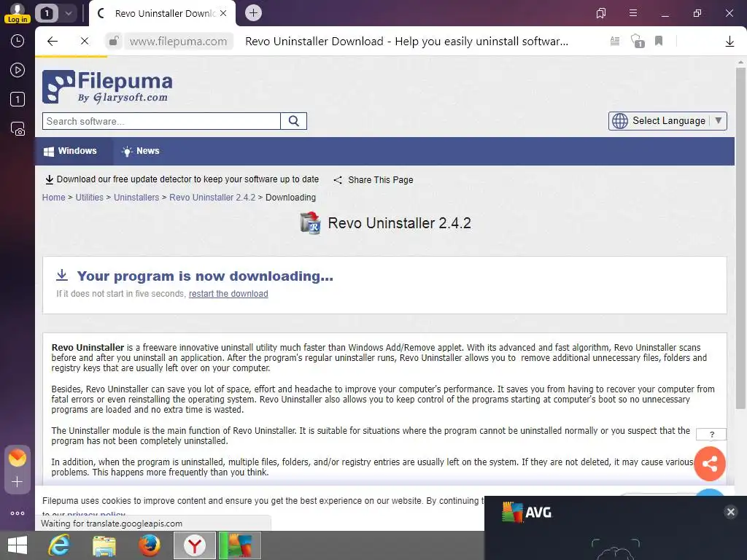
Task: Open the Windows Start button
Action: point(18,545)
